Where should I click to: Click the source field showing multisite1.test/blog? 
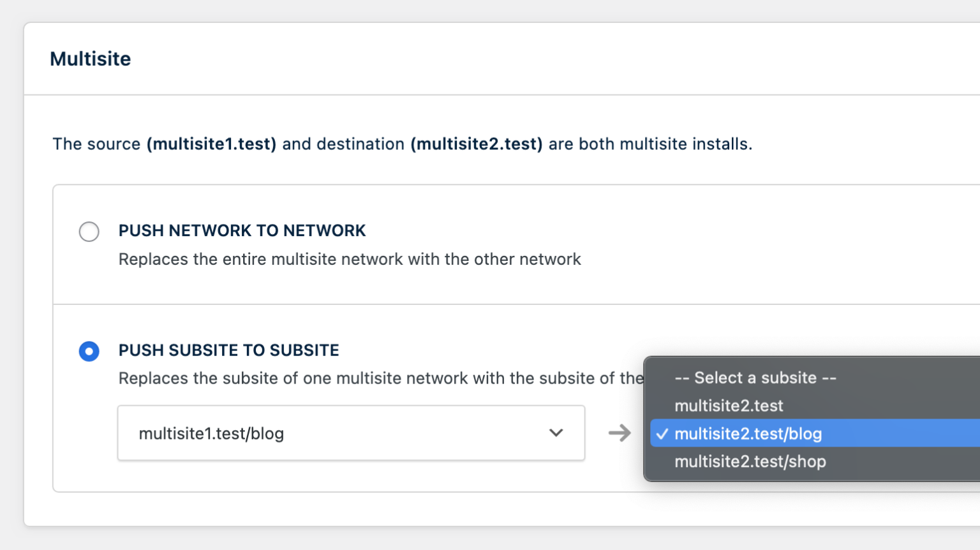coord(351,433)
